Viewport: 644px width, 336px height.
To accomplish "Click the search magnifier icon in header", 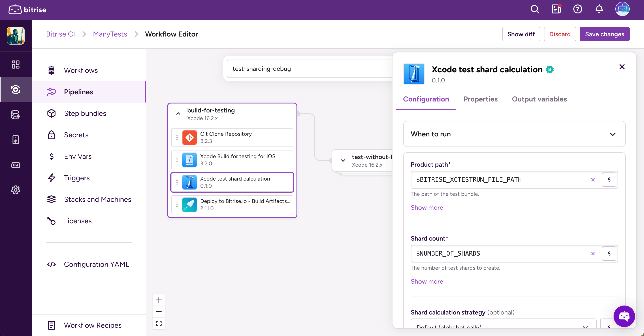I will [535, 9].
